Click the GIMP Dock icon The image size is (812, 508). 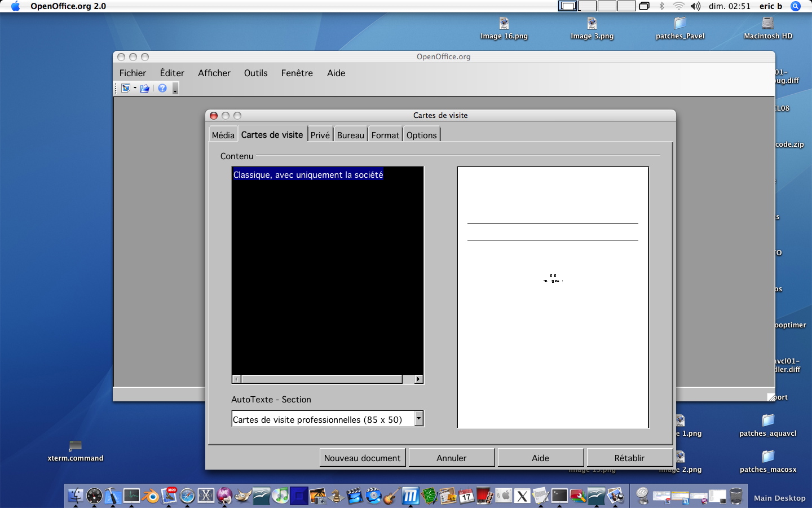pos(243,496)
